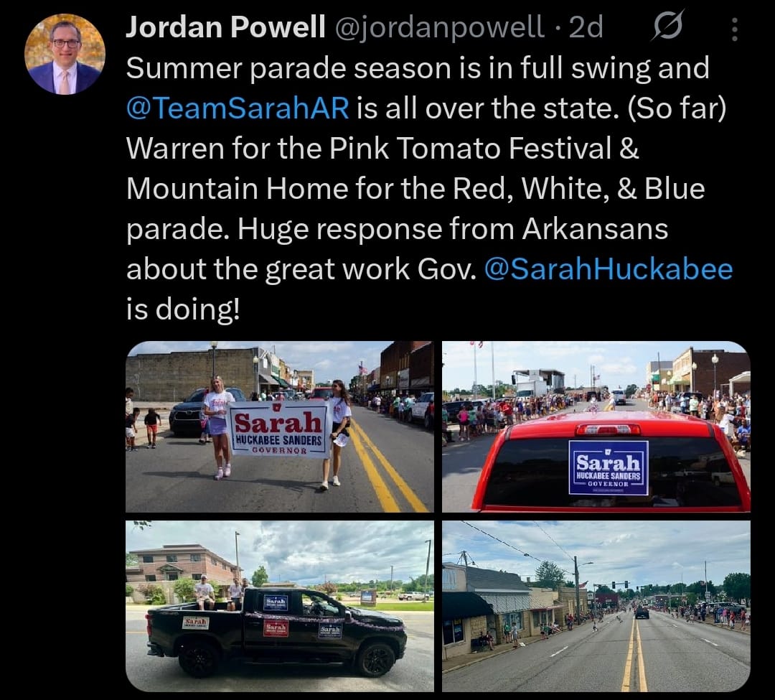Viewport: 775px width, 700px height.
Task: Click the 'is doing!' closing line of post
Action: [183, 309]
